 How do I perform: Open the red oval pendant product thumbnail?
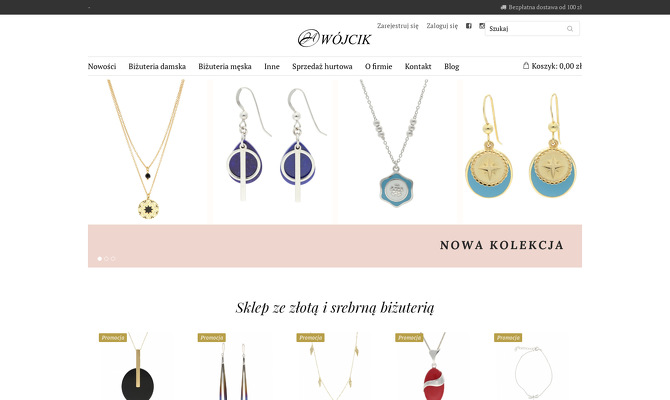coord(434,366)
